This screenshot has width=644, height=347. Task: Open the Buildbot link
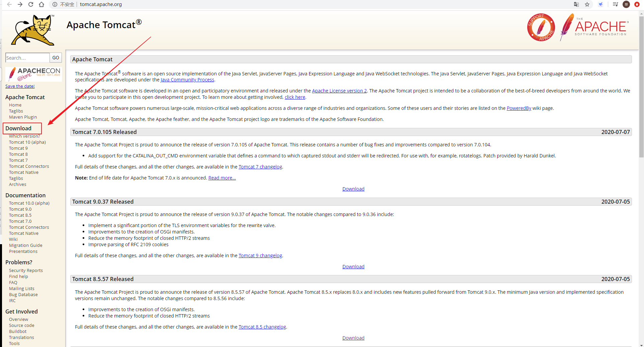coord(18,331)
